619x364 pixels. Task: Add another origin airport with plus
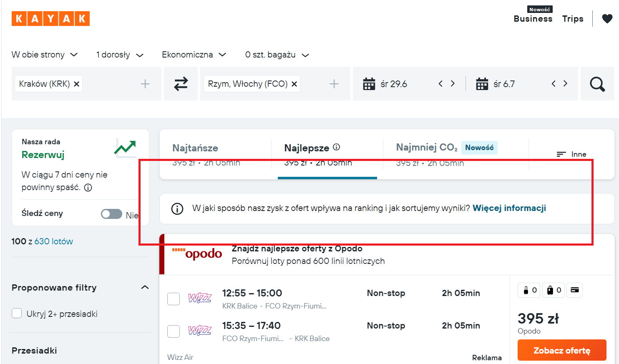click(x=145, y=84)
